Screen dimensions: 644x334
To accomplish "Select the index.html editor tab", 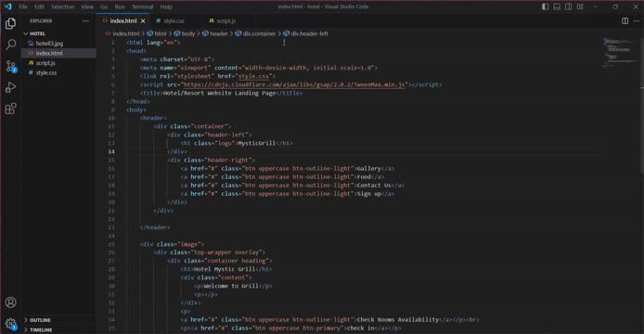I will pyautogui.click(x=122, y=21).
